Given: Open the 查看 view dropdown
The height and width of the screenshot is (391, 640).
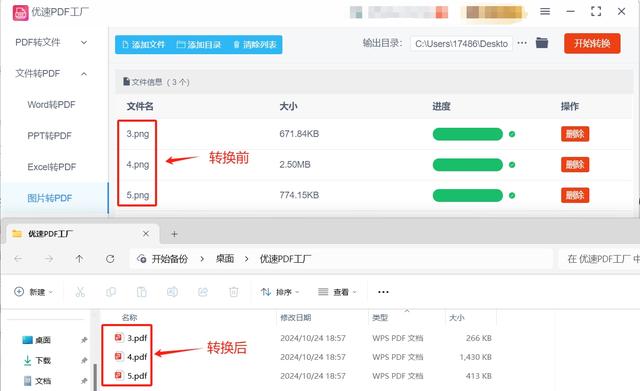Looking at the screenshot, I should pyautogui.click(x=337, y=292).
